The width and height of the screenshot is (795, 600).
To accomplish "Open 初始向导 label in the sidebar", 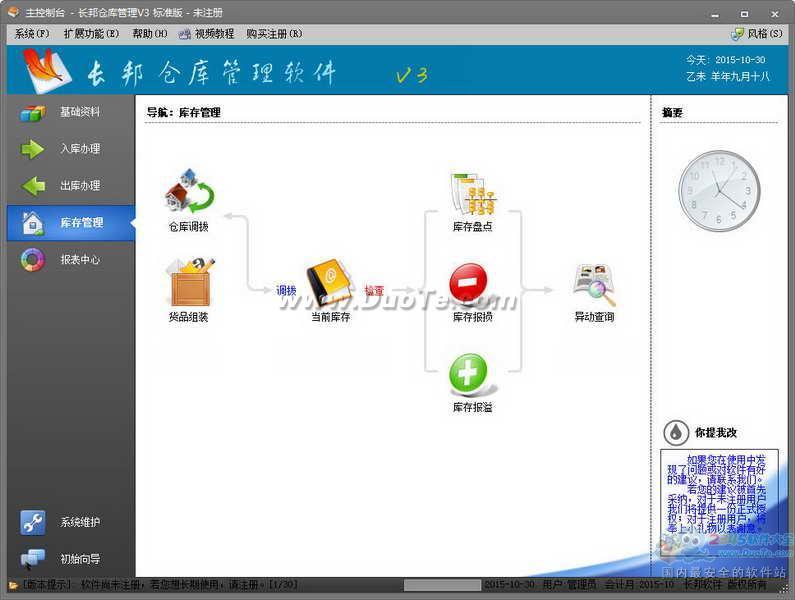I will coord(80,559).
